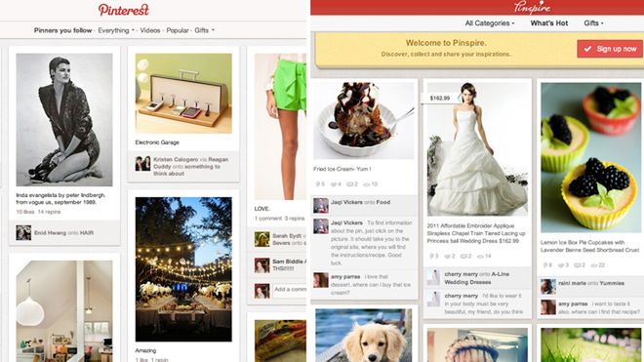Click amy parras avatar under cupcakes pin
This screenshot has width=644, height=362.
point(548,307)
